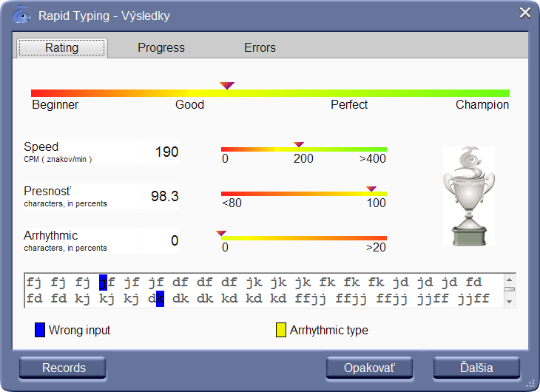Click the window resize grip corner

[x=530, y=383]
